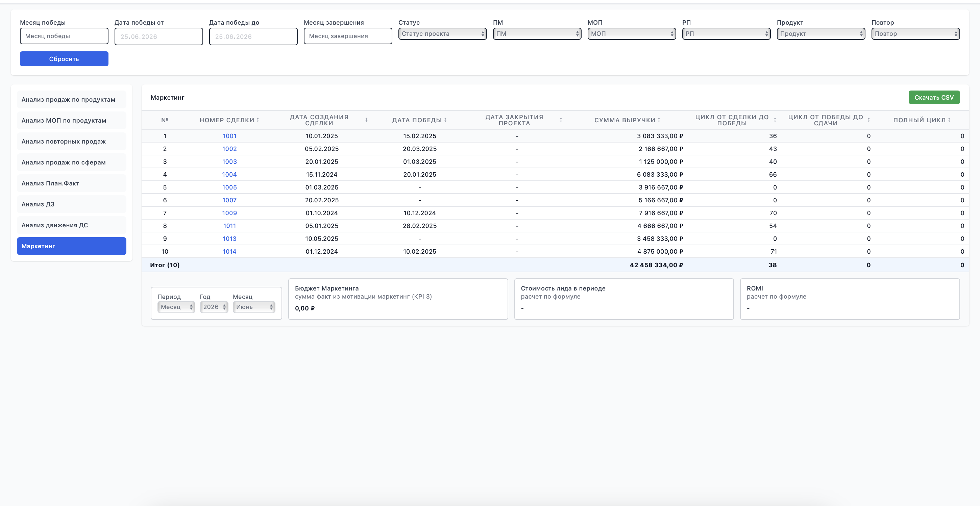Sort table by Дата победы icon
Image resolution: width=980 pixels, height=506 pixels.
tap(445, 120)
